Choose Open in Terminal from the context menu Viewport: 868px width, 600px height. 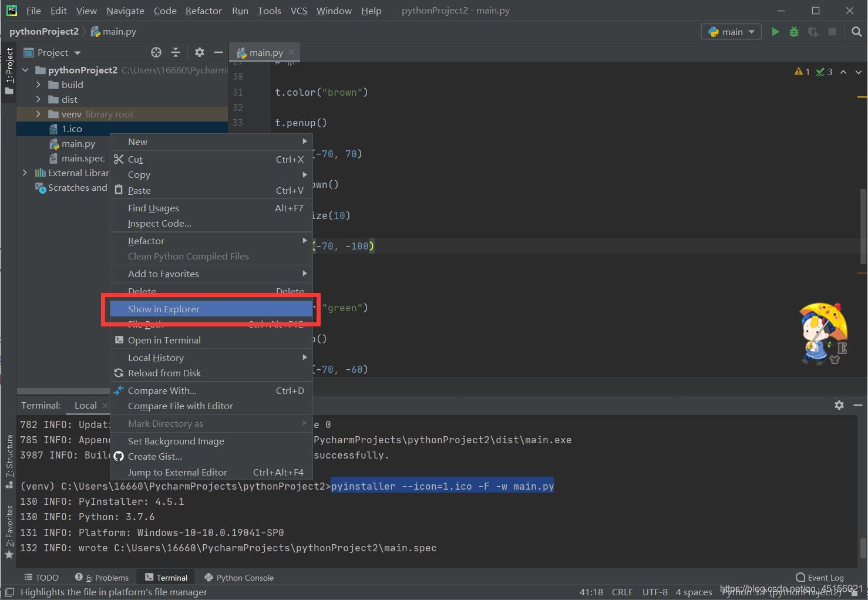(211, 340)
